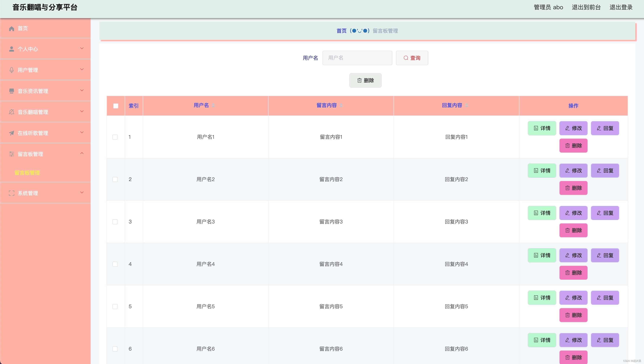Expand 在线听歌管理 menu chevron
Image resolution: width=644 pixels, height=364 pixels.
coord(82,132)
